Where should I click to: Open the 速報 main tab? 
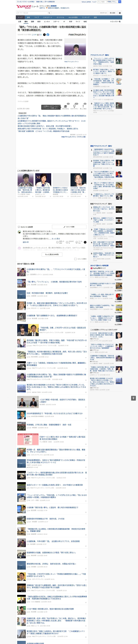click(x=28, y=17)
